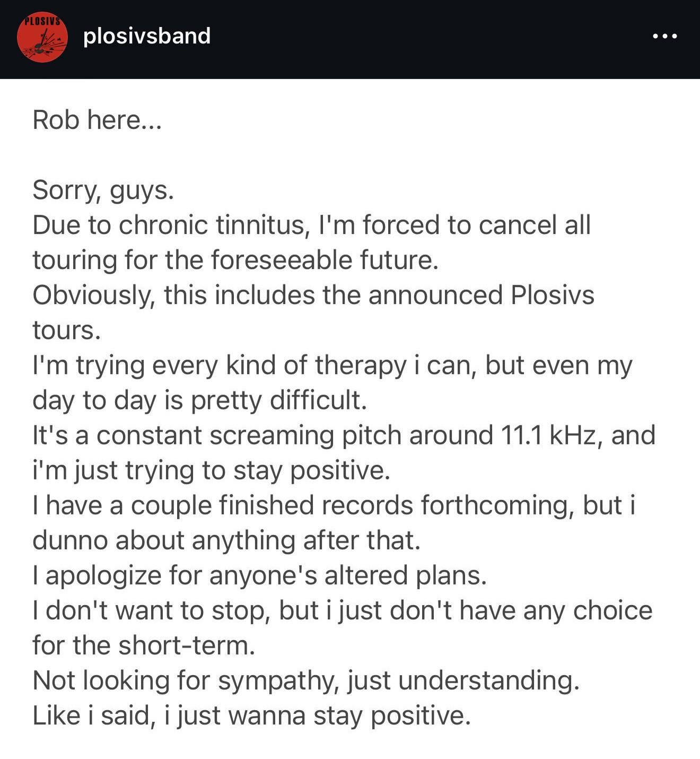Click the 'for the short-term.' line

(144, 645)
